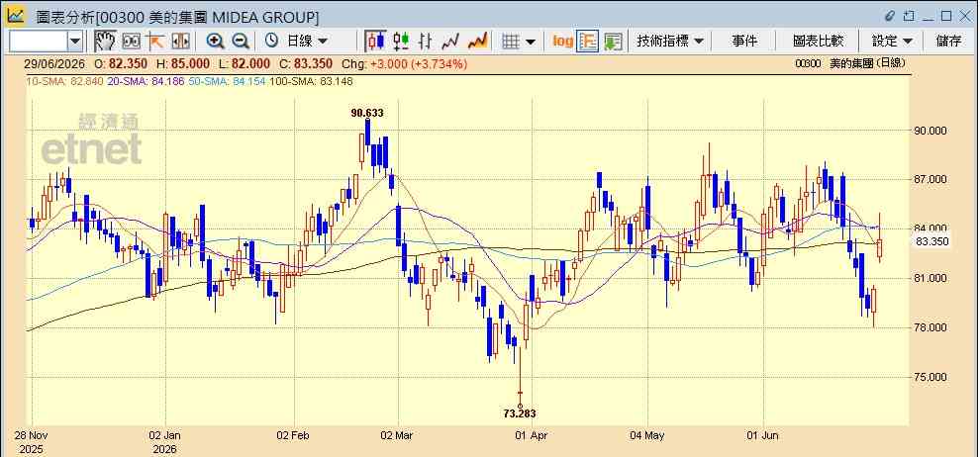This screenshot has width=980, height=457.
Task: Toggle the legend display icon
Action: 587,42
